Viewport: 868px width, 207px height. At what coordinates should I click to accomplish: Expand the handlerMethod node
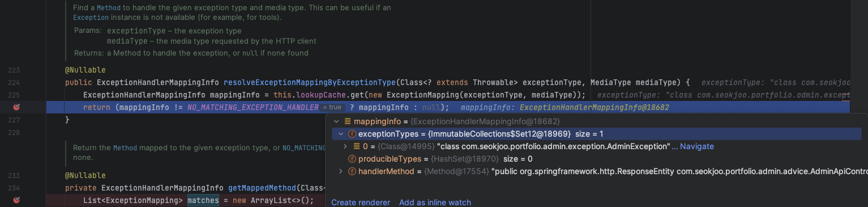point(341,171)
